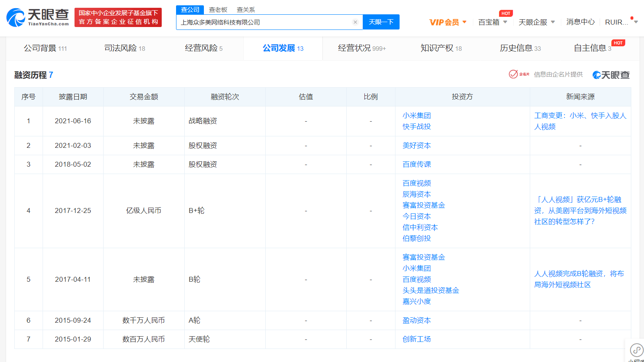Open the 历史信息 tab
This screenshot has height=362, width=644.
pyautogui.click(x=520, y=48)
